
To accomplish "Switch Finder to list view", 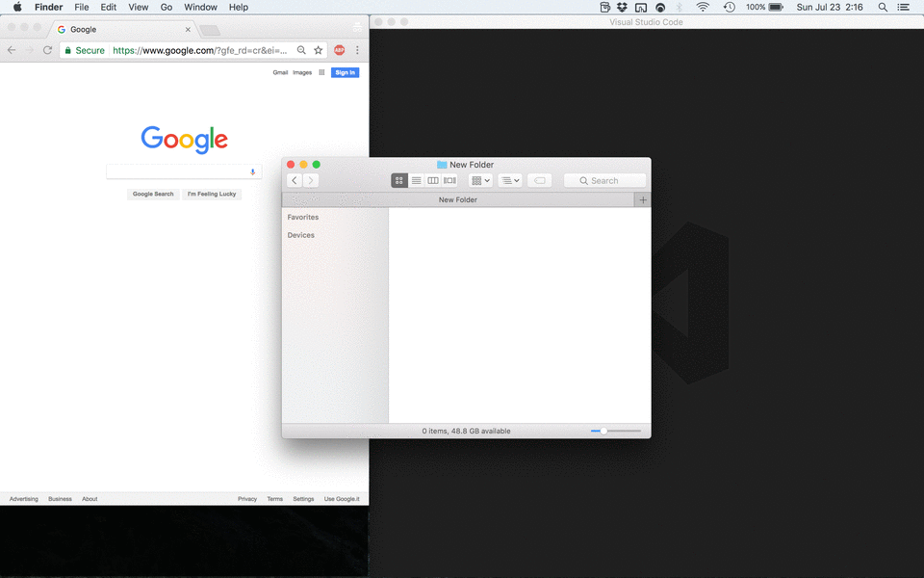I will pyautogui.click(x=416, y=180).
